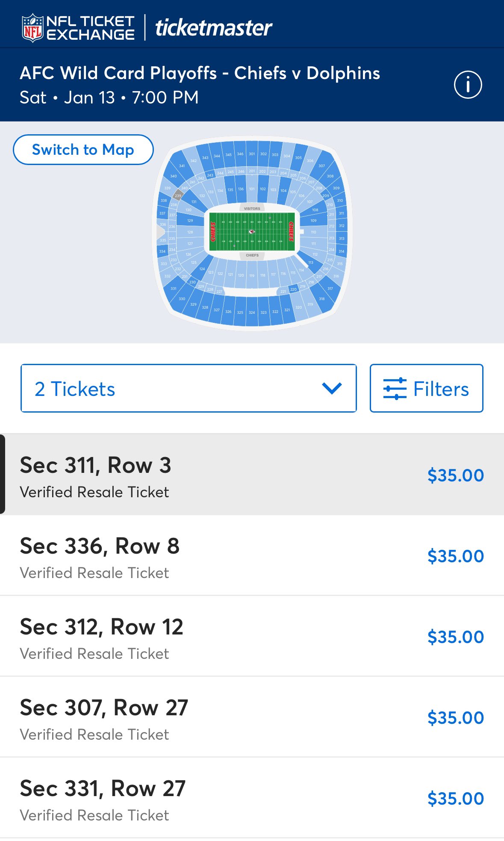Open the Sec 312, Row 12 listing

(252, 636)
